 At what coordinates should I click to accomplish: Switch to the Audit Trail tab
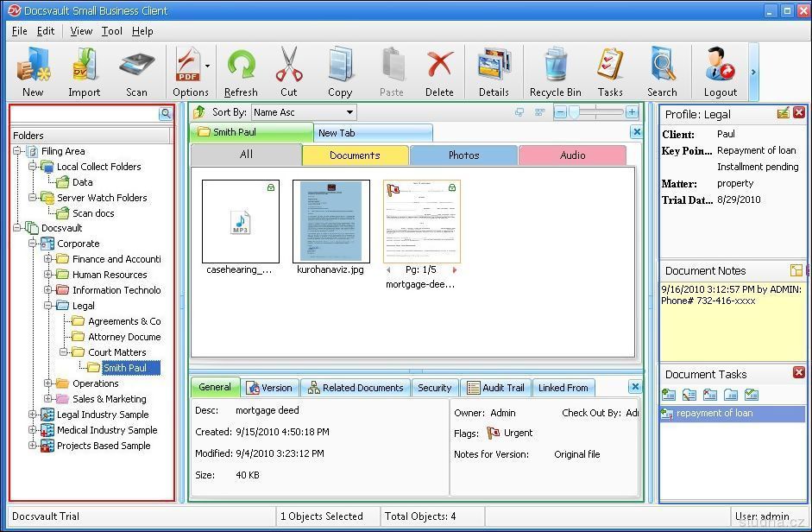pos(495,388)
